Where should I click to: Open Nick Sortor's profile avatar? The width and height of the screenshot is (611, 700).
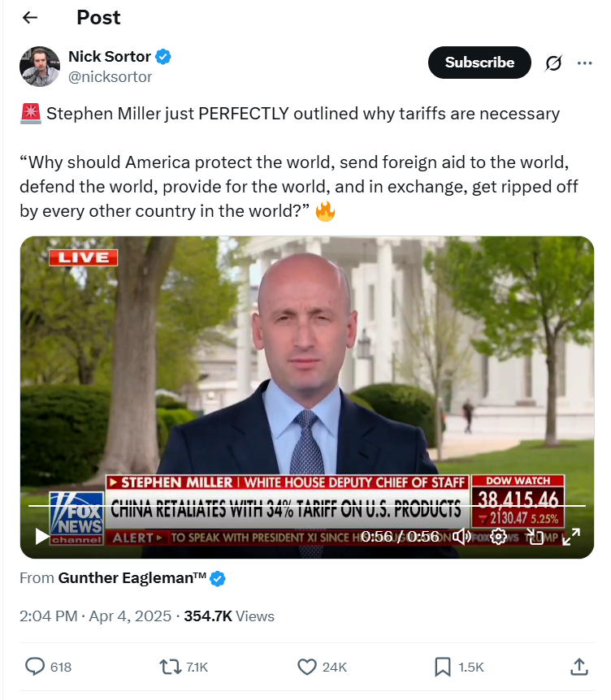[40, 66]
